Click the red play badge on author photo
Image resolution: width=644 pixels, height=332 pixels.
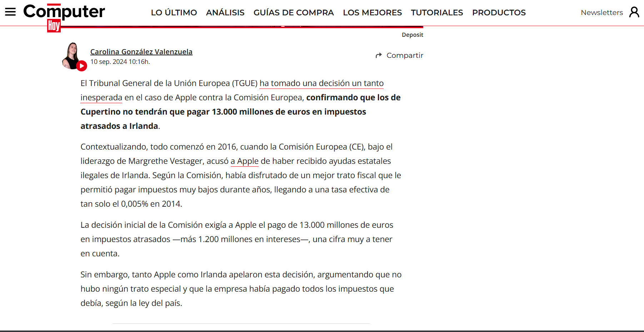(x=82, y=66)
